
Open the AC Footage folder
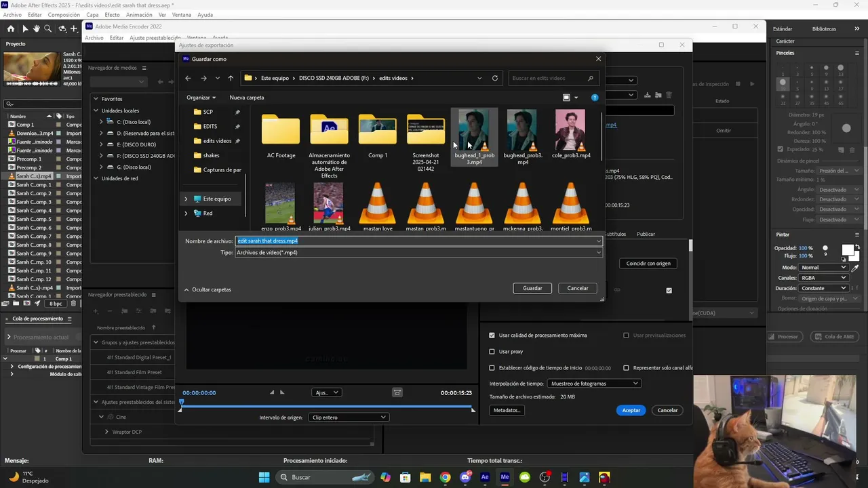(281, 137)
